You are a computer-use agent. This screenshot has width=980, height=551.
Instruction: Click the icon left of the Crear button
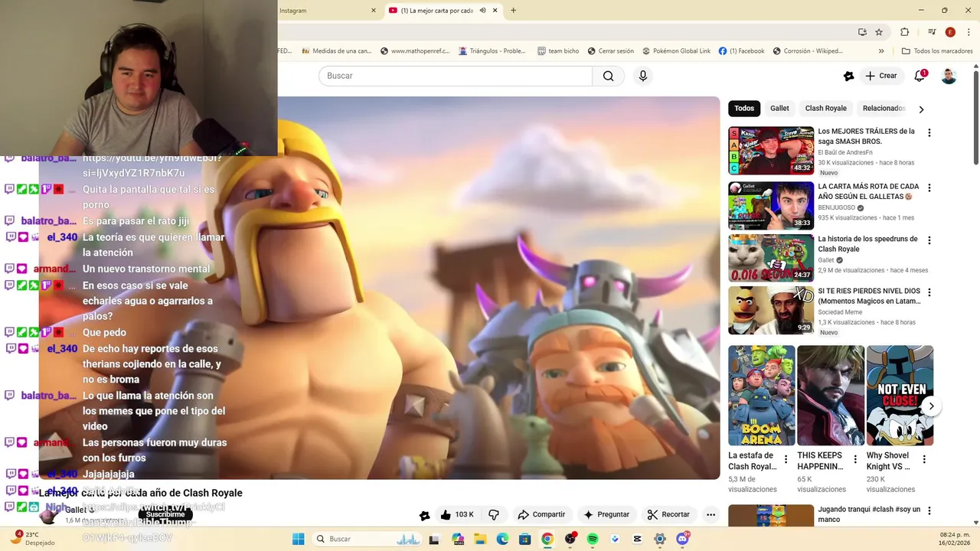tap(848, 76)
